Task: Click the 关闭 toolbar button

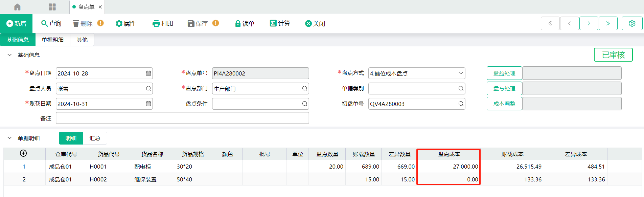Action: tap(315, 23)
